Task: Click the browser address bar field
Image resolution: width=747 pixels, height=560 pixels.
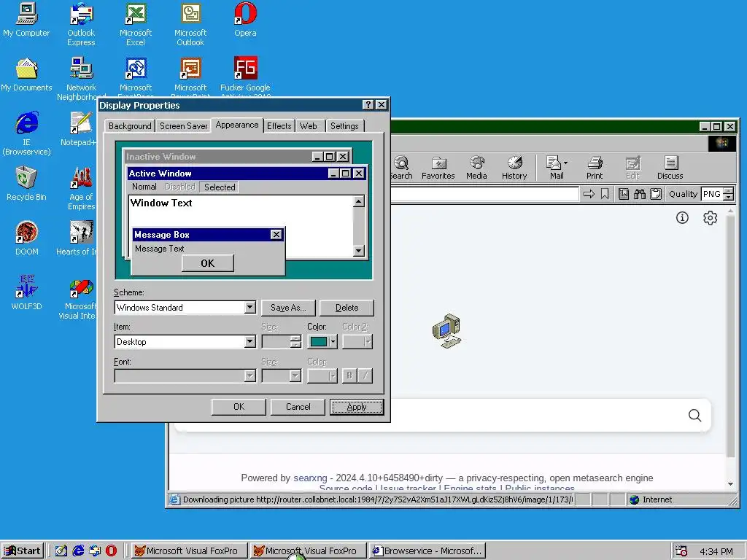Action: click(484, 194)
